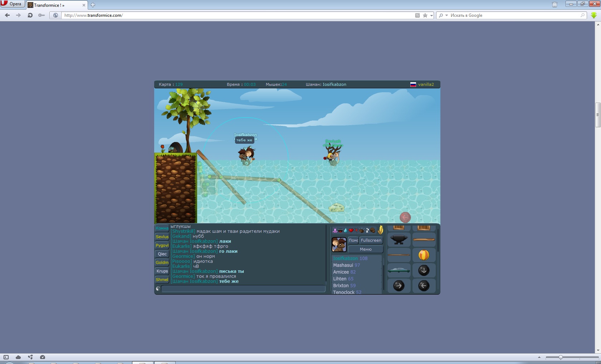
Task: Close the Transformice tab
Action: [84, 5]
